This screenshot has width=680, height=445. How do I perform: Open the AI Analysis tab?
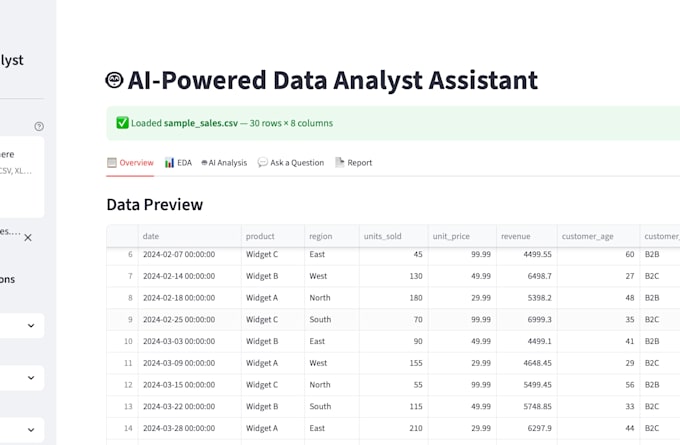(x=224, y=163)
